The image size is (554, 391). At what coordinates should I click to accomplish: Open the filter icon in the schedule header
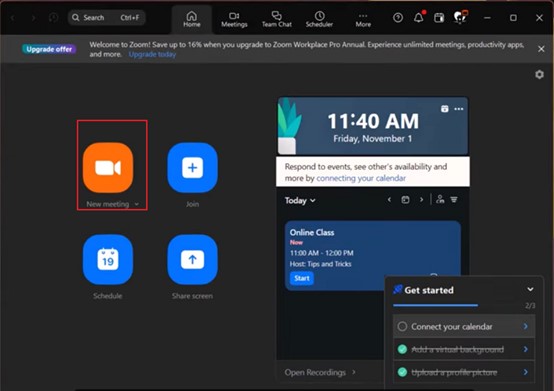click(454, 200)
